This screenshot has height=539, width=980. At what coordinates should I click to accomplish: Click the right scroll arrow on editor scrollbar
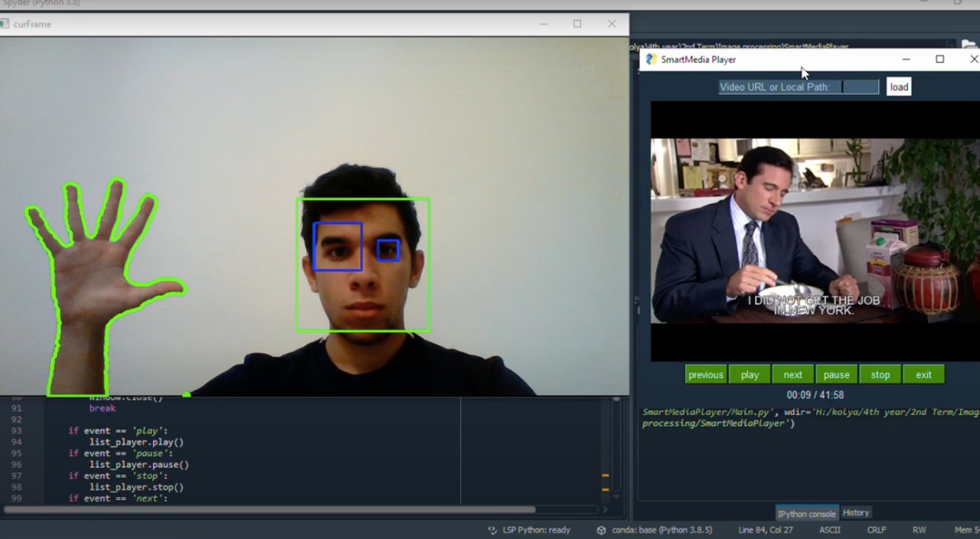pyautogui.click(x=605, y=508)
